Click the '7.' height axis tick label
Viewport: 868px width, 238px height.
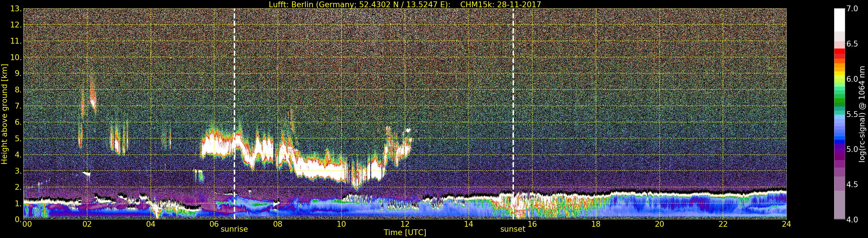18,106
